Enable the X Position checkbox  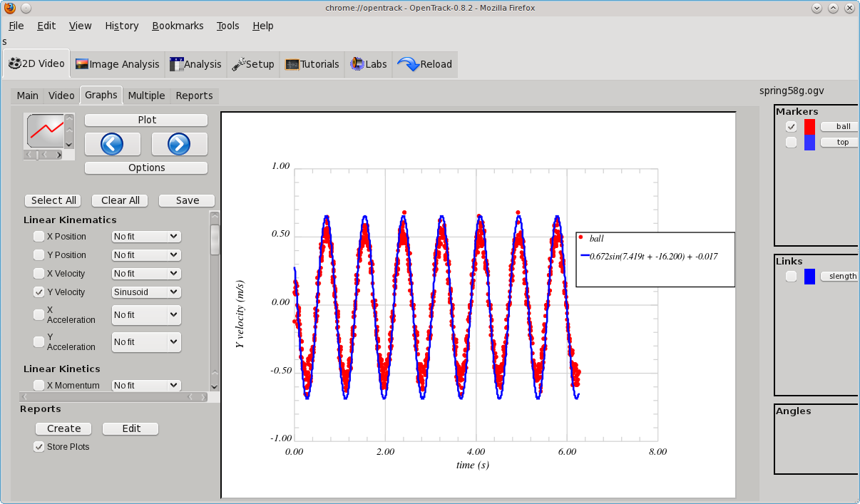39,237
